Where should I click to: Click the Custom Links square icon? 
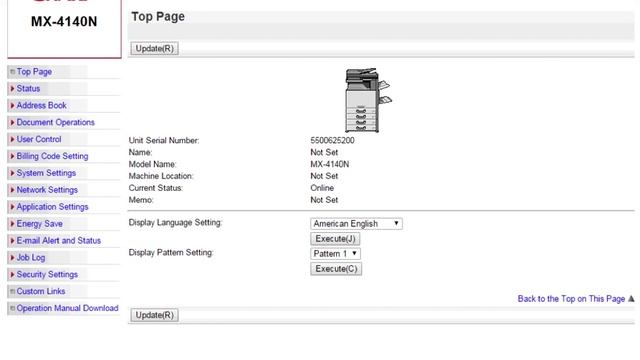[12, 291]
